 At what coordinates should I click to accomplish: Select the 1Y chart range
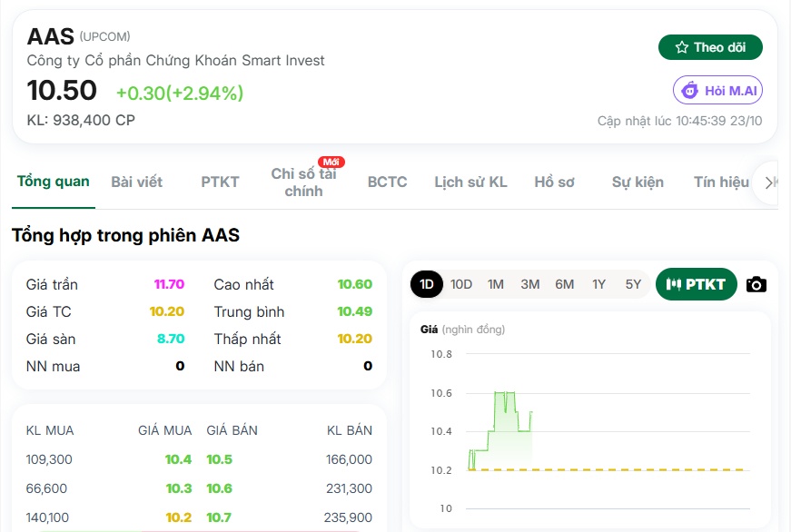click(x=598, y=284)
